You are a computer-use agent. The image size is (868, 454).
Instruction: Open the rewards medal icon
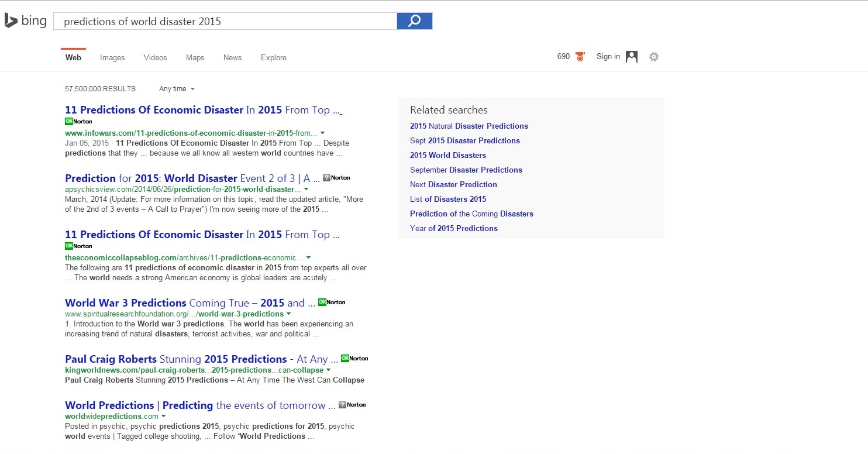(x=580, y=57)
